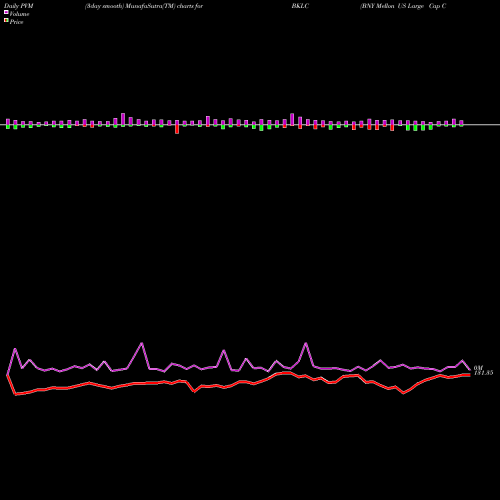Select the 'Price' legend label
The image size is (500, 500).
(16, 22)
